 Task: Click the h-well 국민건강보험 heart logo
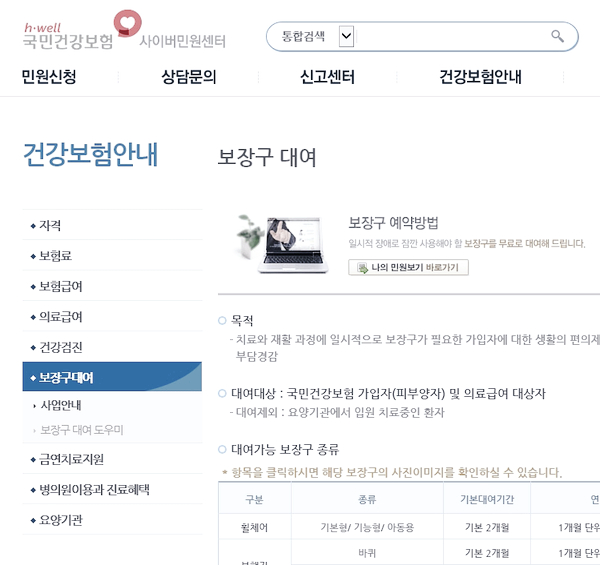click(x=82, y=30)
